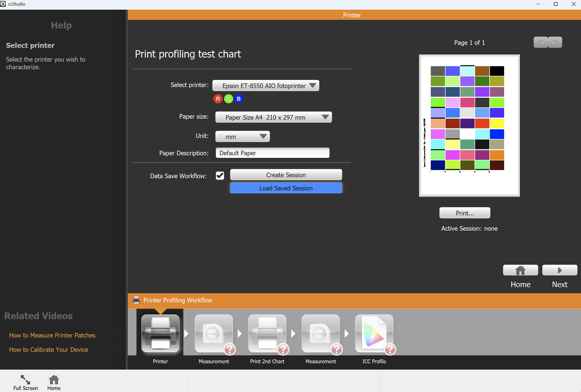Click the Full Screen icon
Viewport: 581px width, 392px height.
click(x=25, y=380)
